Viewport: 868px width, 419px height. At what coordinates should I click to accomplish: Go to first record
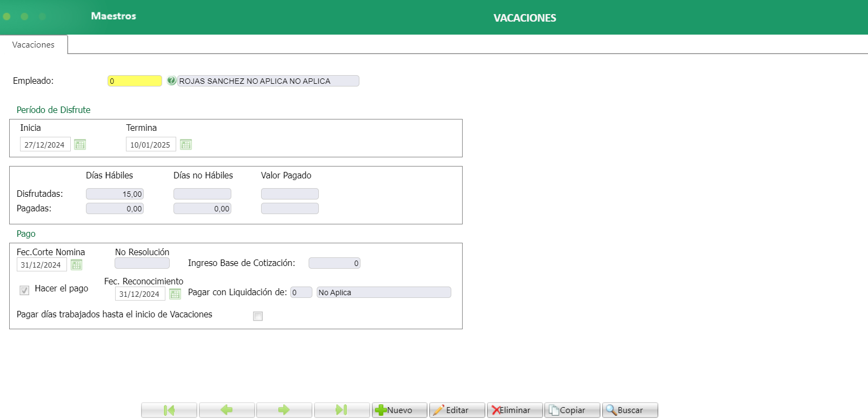point(169,410)
